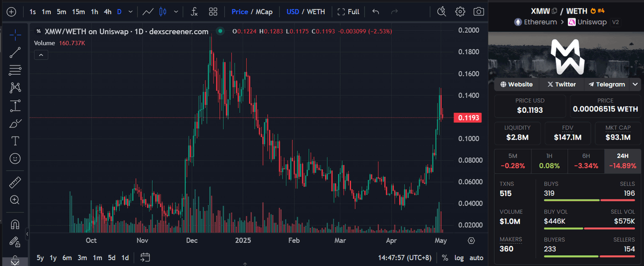The image size is (644, 266).
Task: Select the zoom in tool
Action: click(x=15, y=200)
